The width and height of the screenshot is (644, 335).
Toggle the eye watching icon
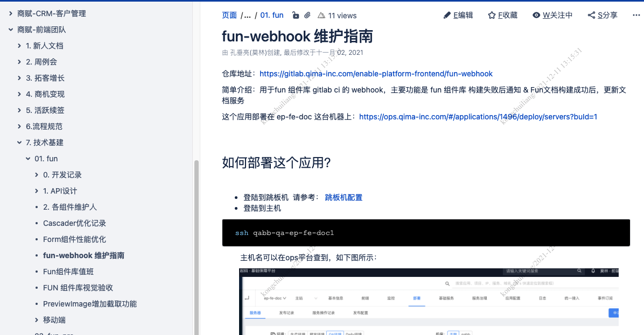tap(536, 15)
